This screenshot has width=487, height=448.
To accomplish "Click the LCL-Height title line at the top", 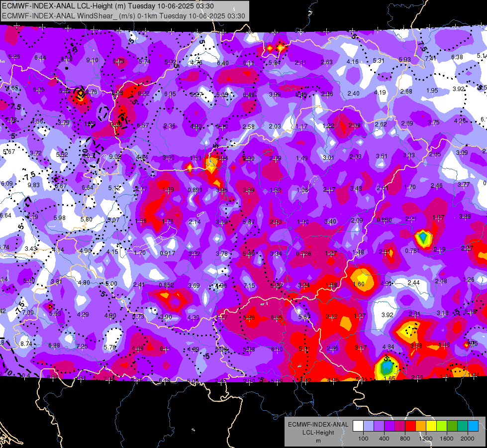I will tap(108, 5).
